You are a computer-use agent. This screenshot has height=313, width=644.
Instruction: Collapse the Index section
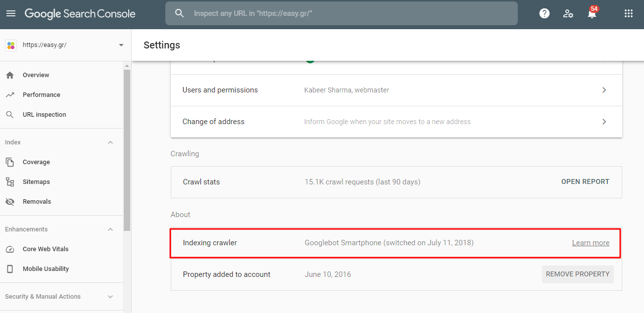(x=110, y=142)
